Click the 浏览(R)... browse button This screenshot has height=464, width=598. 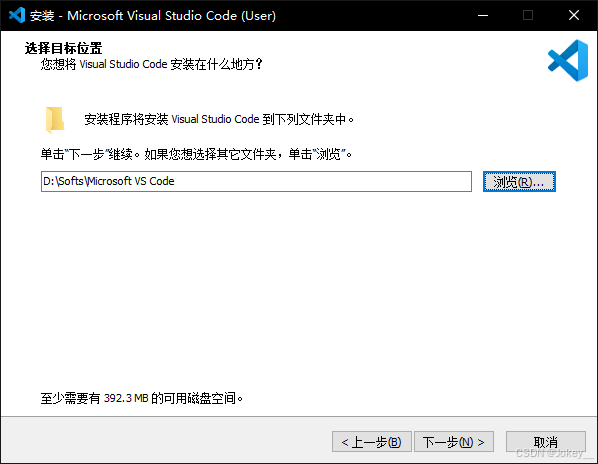pos(519,181)
